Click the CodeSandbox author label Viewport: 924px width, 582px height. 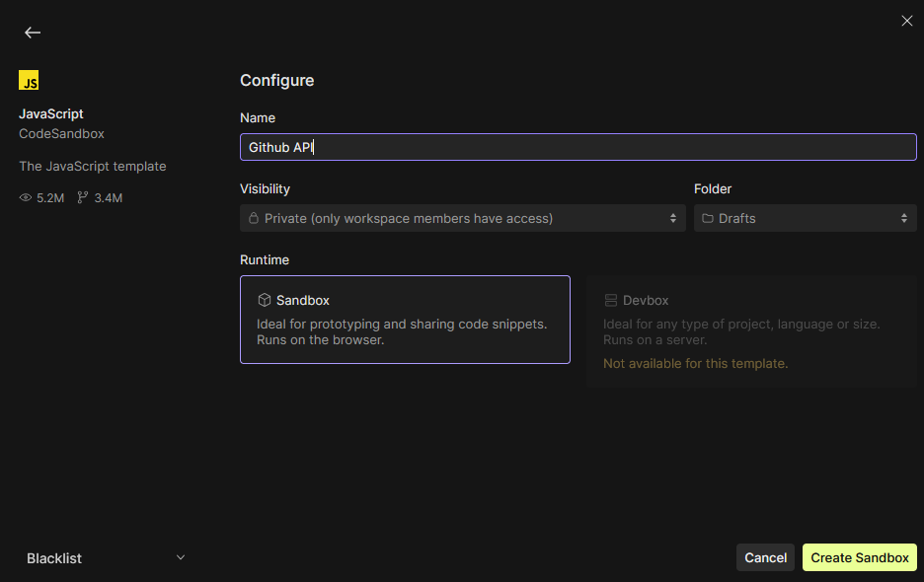point(61,133)
